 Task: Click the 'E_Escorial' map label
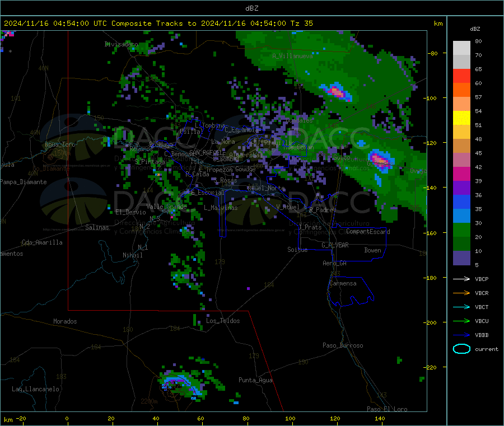click(x=207, y=193)
